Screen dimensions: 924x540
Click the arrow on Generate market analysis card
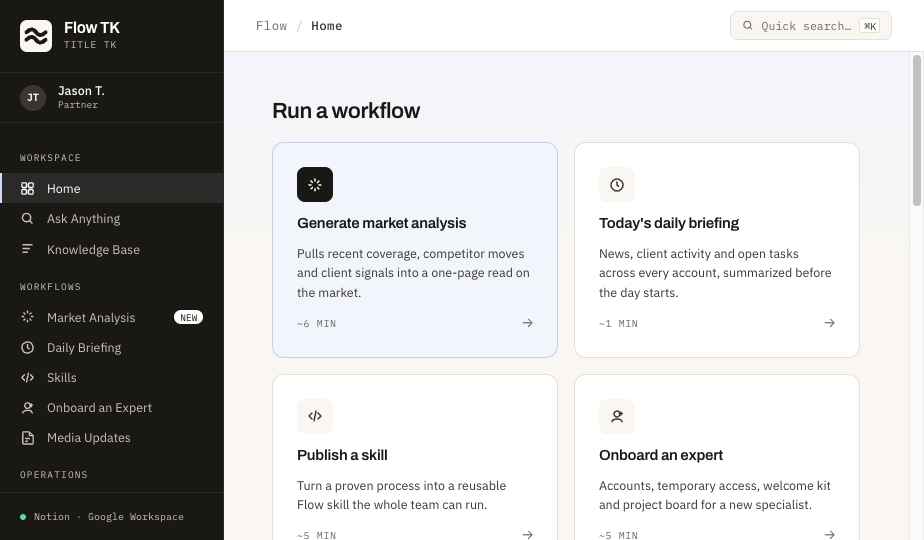[x=527, y=323]
